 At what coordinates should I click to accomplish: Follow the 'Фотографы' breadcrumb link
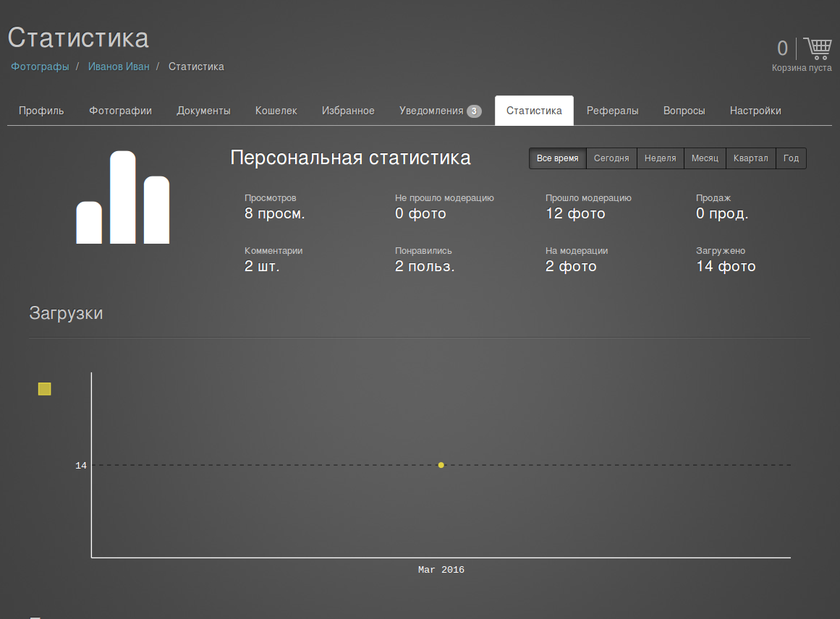(x=40, y=67)
